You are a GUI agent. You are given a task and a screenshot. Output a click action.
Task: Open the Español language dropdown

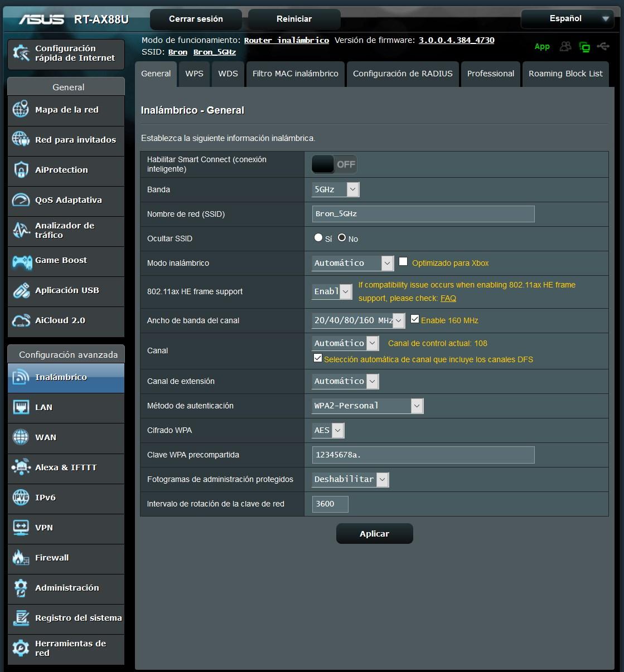pos(567,19)
